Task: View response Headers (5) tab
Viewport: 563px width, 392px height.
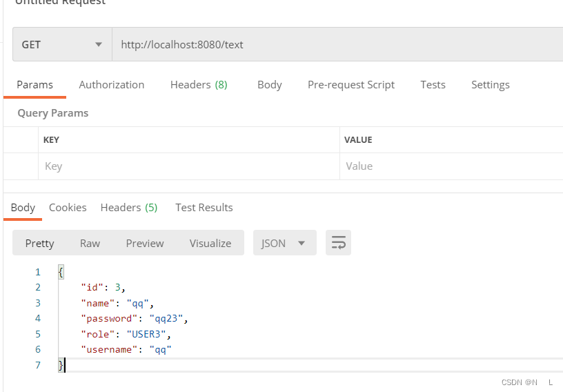Action: point(129,208)
